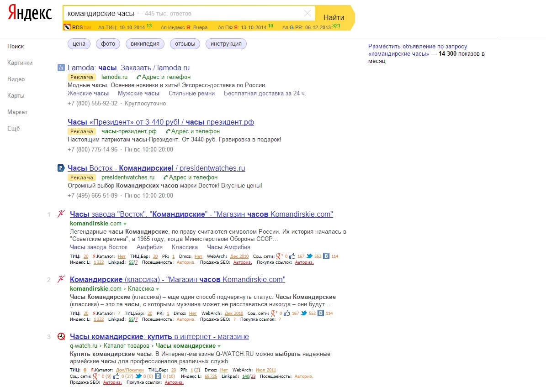Open Дом/Покупки Я.Каталог link in result 3
546x392 pixels.
130,370
